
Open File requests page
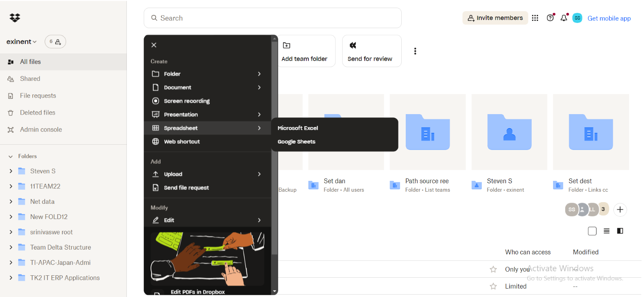(38, 96)
